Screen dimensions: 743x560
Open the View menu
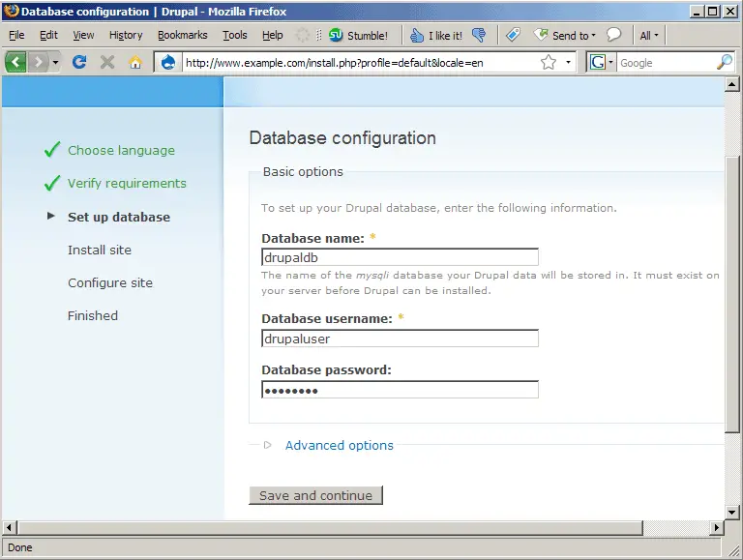(83, 35)
